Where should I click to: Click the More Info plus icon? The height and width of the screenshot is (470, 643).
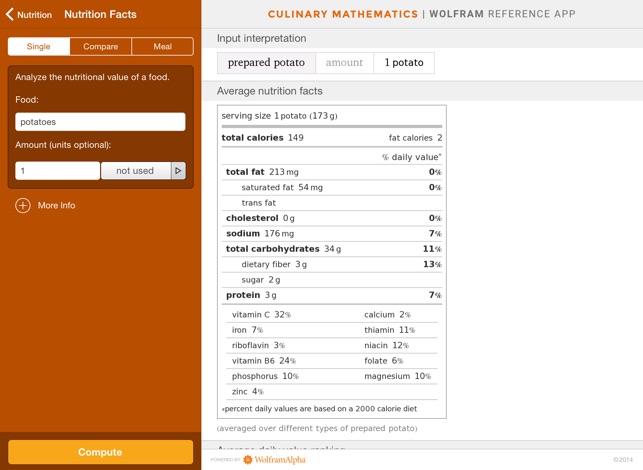click(23, 205)
